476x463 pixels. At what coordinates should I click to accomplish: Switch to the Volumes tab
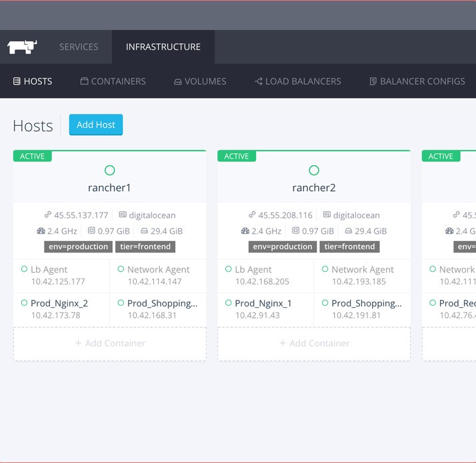200,81
